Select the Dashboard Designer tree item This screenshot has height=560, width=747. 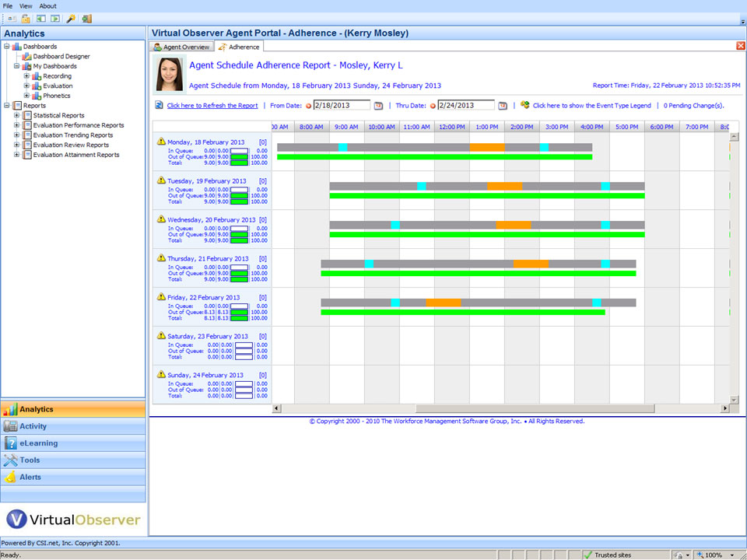[61, 56]
